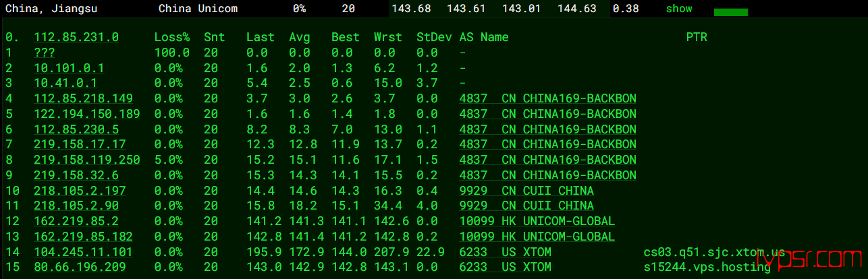Click AS 10099 UNICOM-GLOBAL on hop 13

point(537,237)
